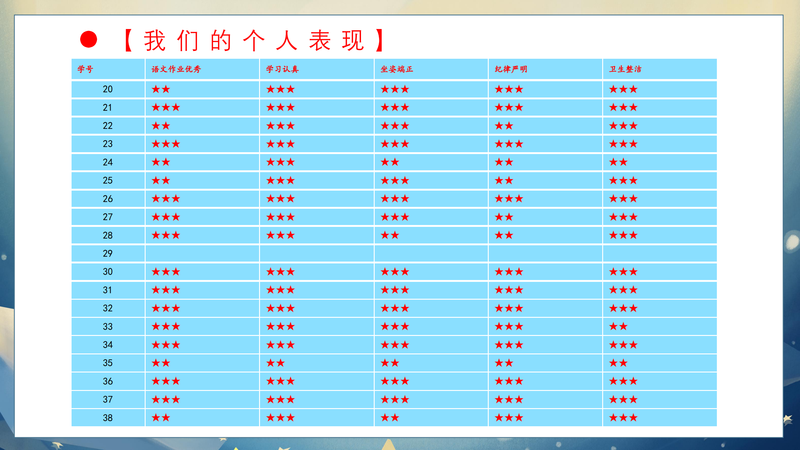Click student number 31 cell
This screenshot has width=800, height=450.
point(108,290)
